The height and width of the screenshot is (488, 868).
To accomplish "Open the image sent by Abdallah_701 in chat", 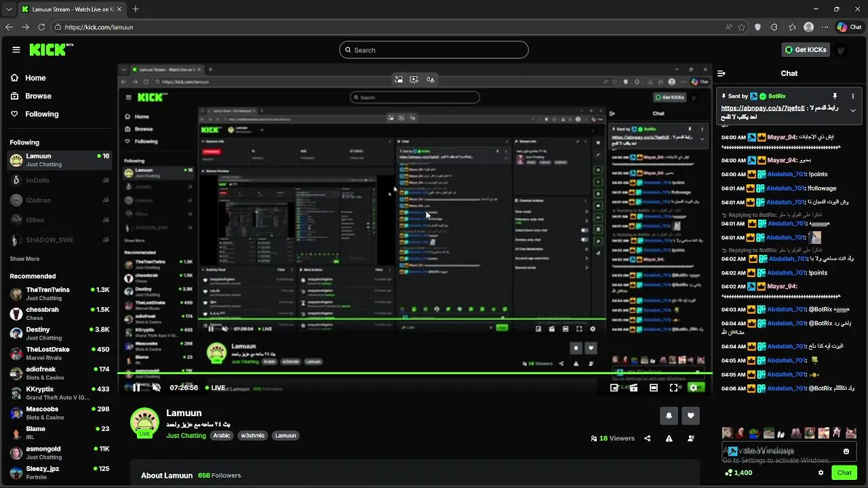I will pos(815,238).
